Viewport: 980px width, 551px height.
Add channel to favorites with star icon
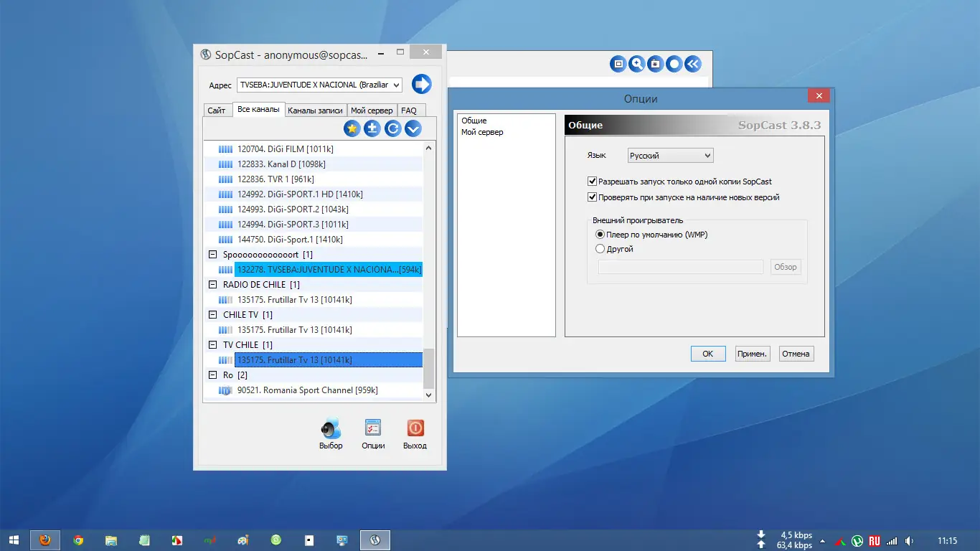click(352, 128)
